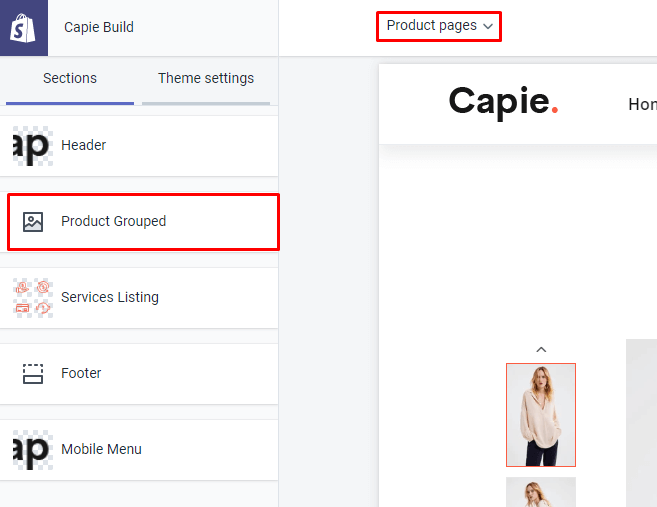Click the Header section logo thumbnail

32,145
